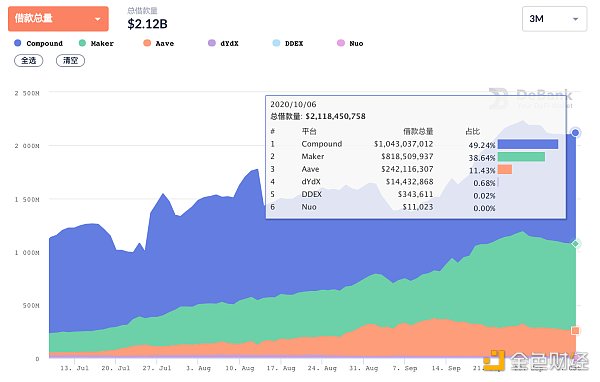The image size is (600, 382).
Task: Toggle the DDEX series in legend
Action: (x=288, y=43)
